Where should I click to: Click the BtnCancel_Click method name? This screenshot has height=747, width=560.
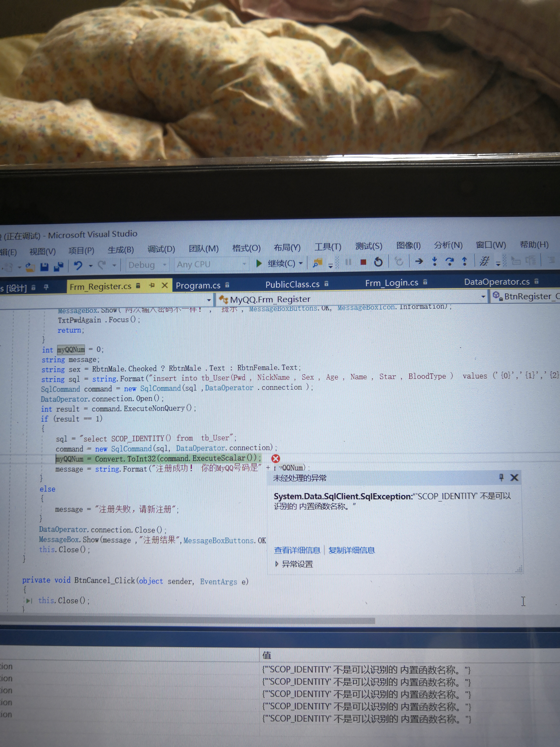pyautogui.click(x=104, y=580)
